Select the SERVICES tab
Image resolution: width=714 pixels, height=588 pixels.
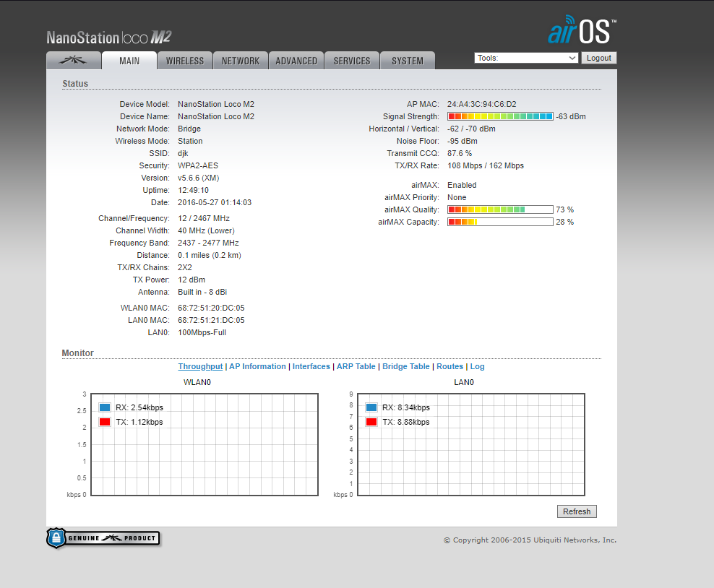[351, 61]
